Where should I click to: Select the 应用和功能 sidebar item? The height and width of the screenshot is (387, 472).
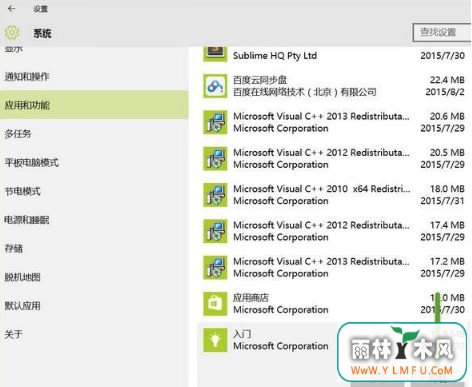[x=94, y=105]
